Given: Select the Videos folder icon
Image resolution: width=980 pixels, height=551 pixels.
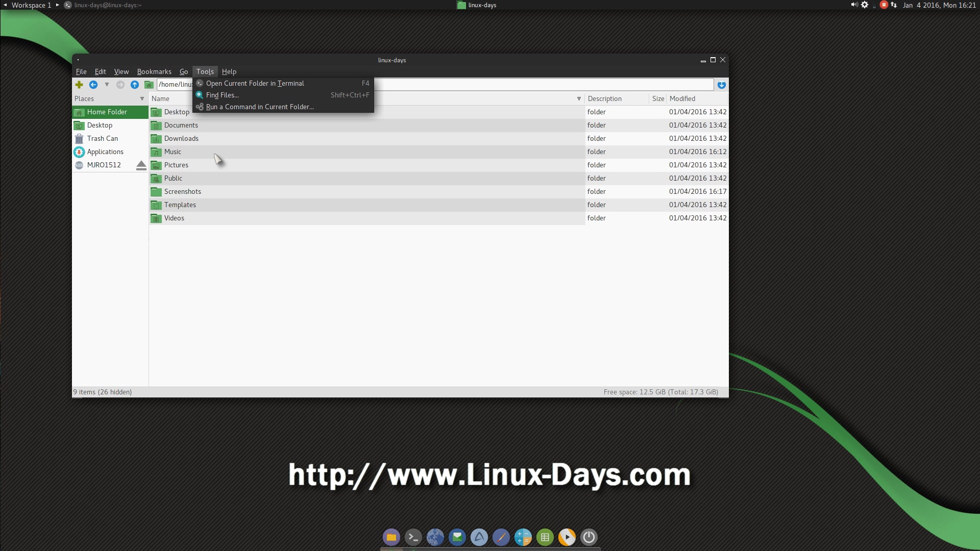Looking at the screenshot, I should pyautogui.click(x=156, y=218).
